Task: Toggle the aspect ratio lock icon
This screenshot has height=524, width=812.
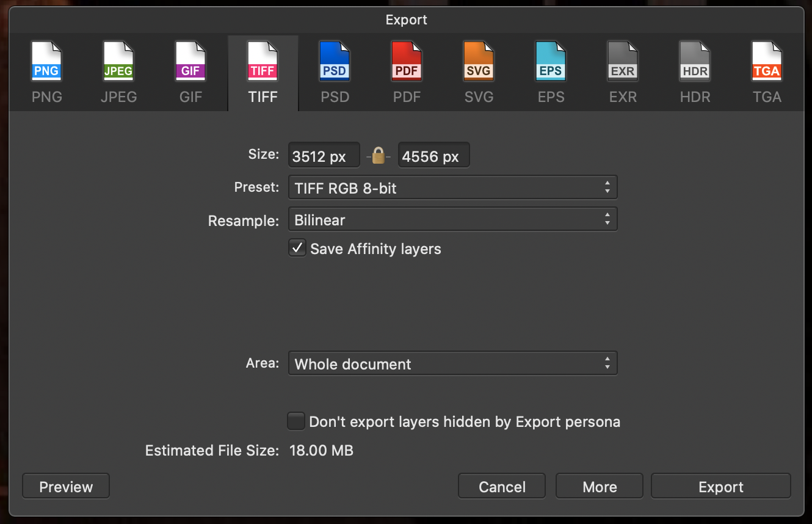Action: 379,156
